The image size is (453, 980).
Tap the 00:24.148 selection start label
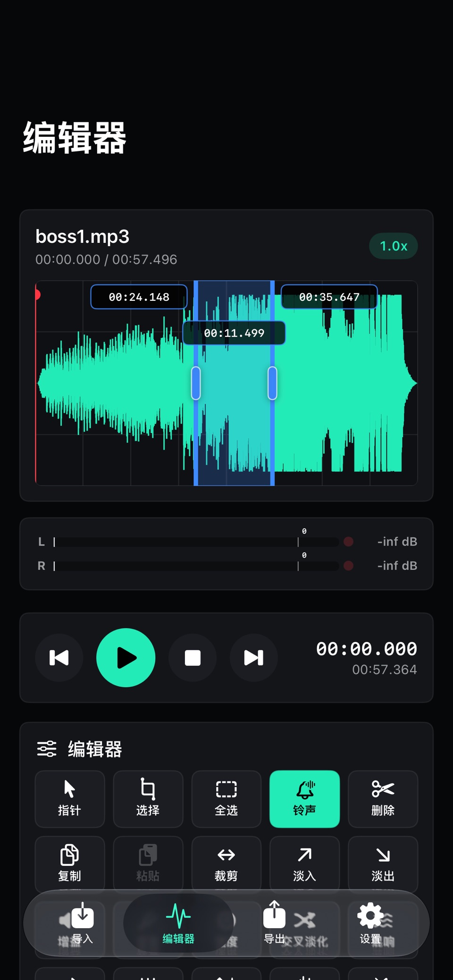pos(139,297)
